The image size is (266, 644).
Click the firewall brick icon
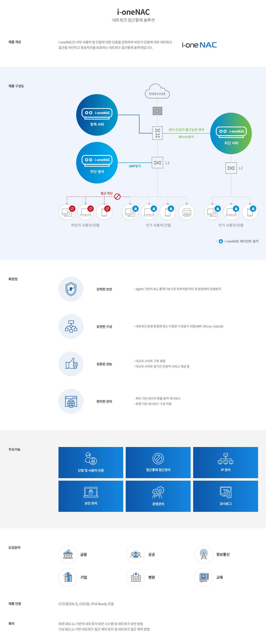click(157, 111)
